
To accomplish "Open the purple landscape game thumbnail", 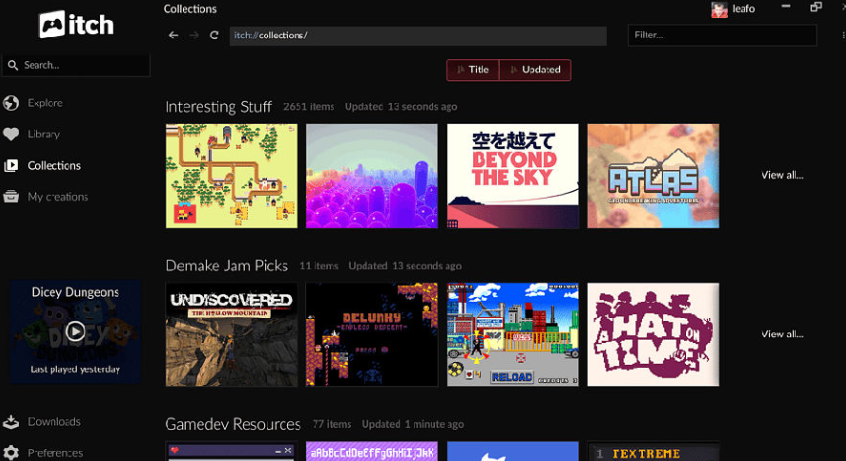I will pyautogui.click(x=372, y=176).
